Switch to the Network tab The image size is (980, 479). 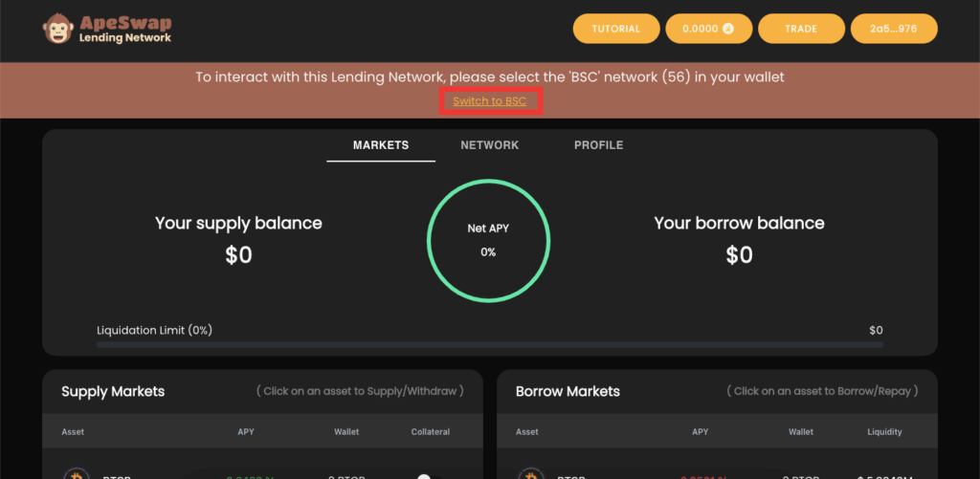(x=489, y=145)
